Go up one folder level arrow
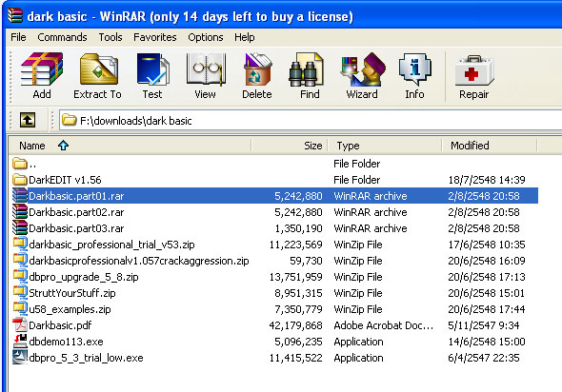Image resolution: width=562 pixels, height=392 pixels. coord(28,120)
